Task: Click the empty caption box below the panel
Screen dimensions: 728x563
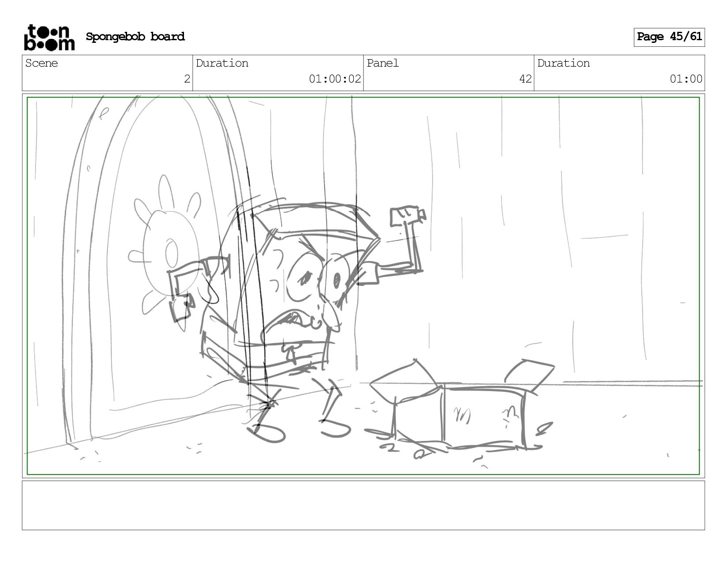Action: [363, 505]
